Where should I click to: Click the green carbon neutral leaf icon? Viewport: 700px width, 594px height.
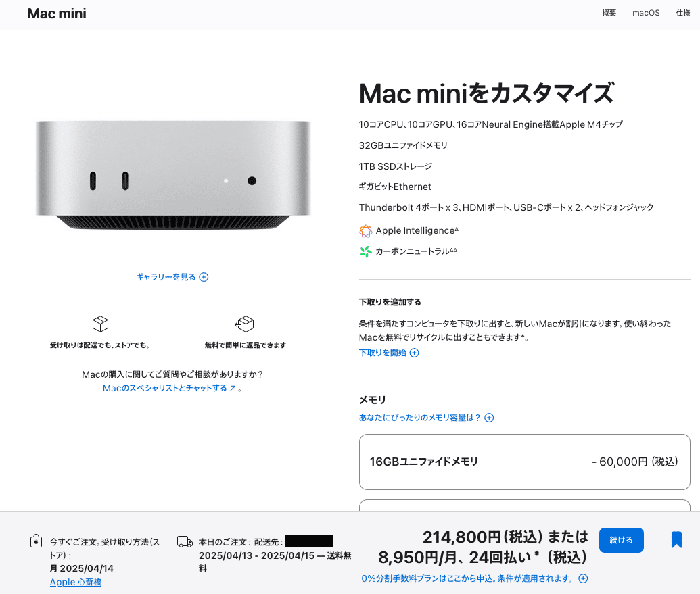tap(366, 251)
